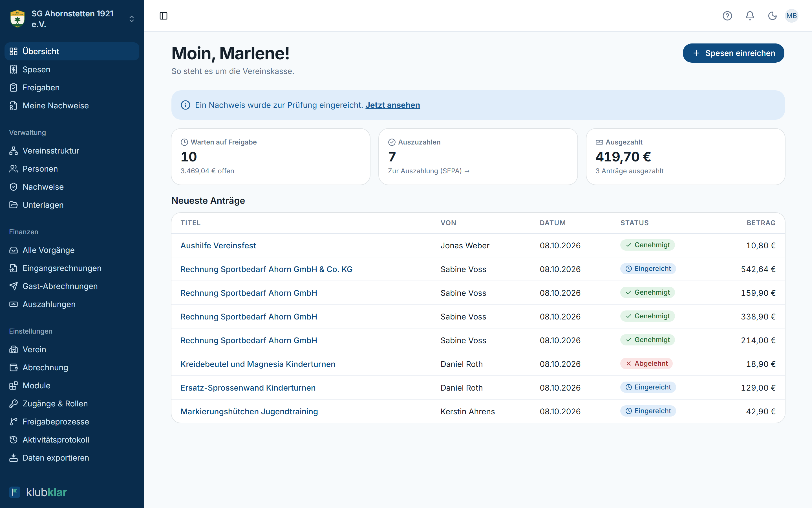
Task: Open Kreidebeutel und Magnesia Kinderturnen request
Action: [258, 364]
